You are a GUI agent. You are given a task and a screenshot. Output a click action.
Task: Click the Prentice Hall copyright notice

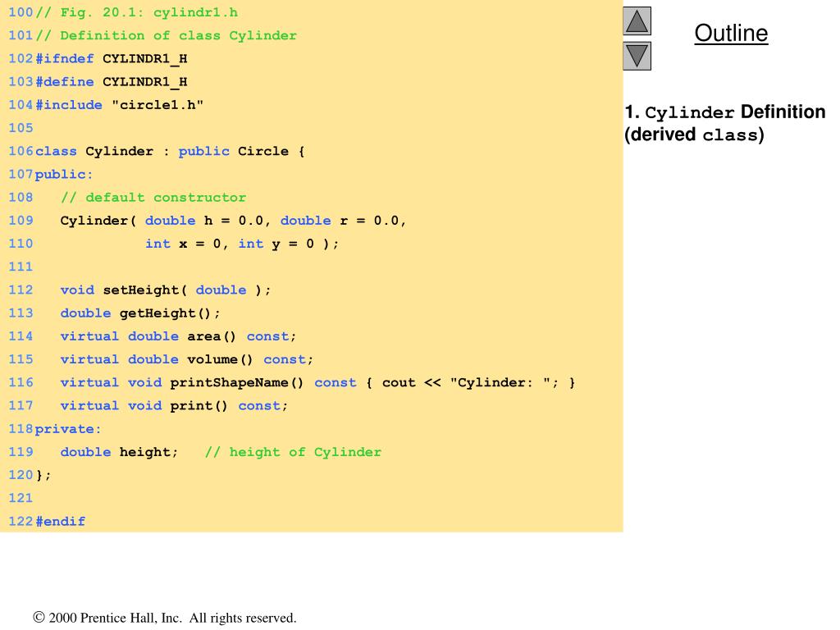pos(164,618)
